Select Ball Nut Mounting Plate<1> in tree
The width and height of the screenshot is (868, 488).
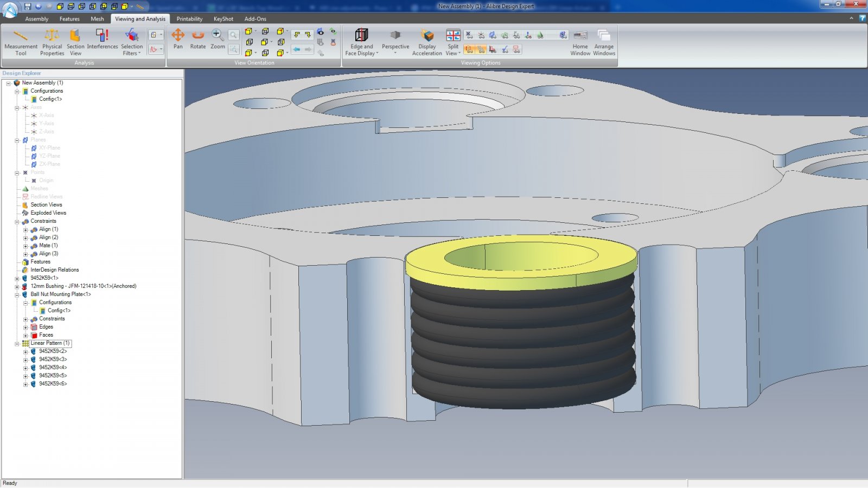point(60,294)
